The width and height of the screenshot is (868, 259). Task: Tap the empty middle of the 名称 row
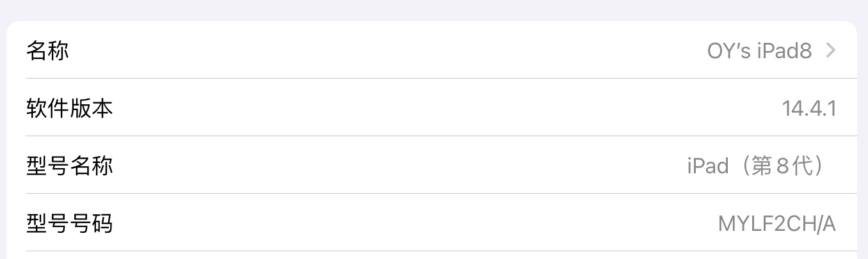(384, 51)
